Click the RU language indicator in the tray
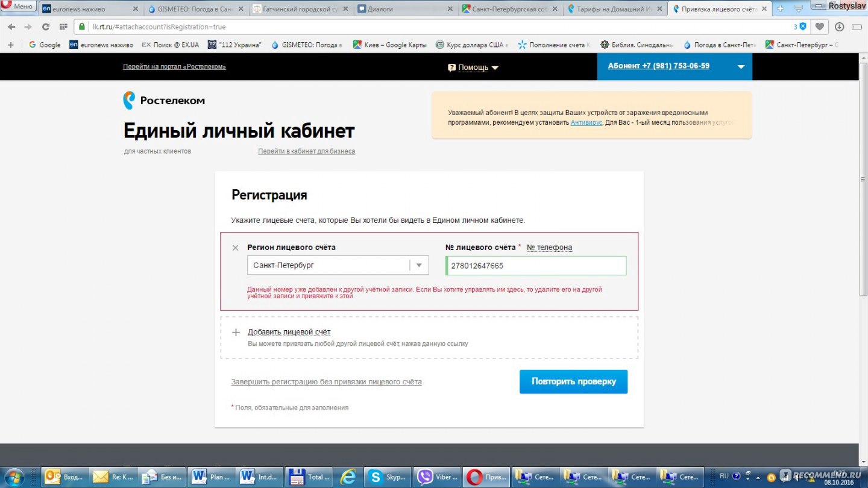The image size is (868, 488). coord(724,475)
